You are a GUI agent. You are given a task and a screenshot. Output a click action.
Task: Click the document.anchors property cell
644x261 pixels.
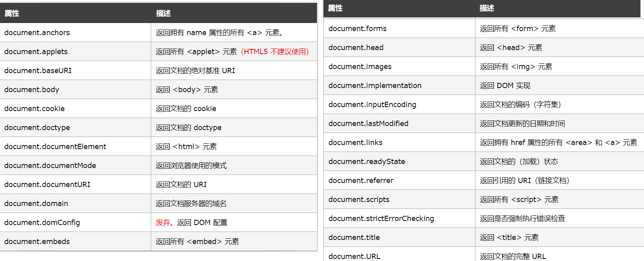37,33
